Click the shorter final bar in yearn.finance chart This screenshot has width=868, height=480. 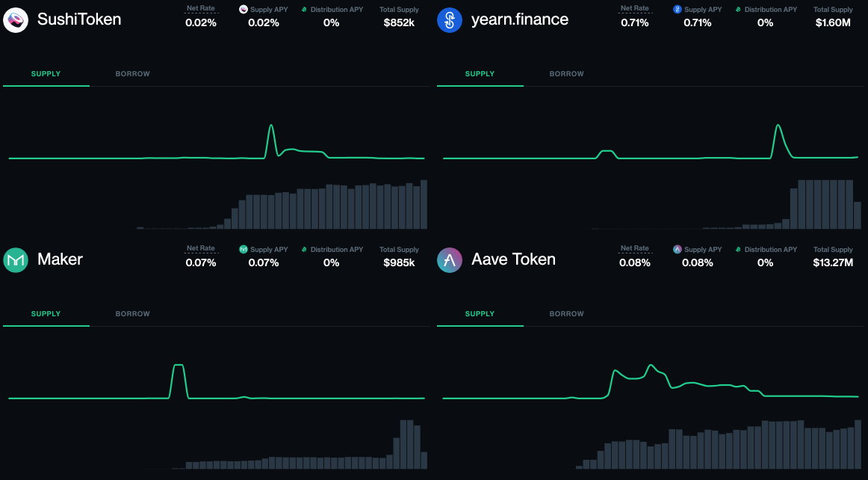coord(858,215)
